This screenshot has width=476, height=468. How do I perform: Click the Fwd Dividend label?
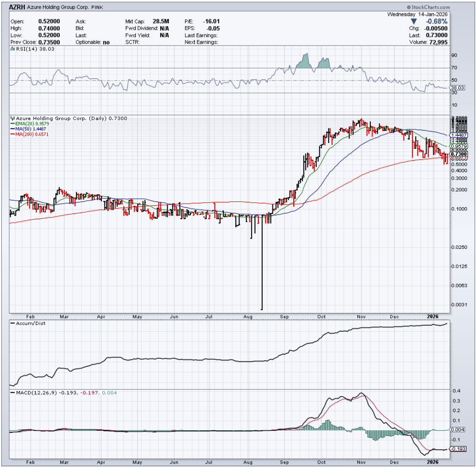coord(142,28)
